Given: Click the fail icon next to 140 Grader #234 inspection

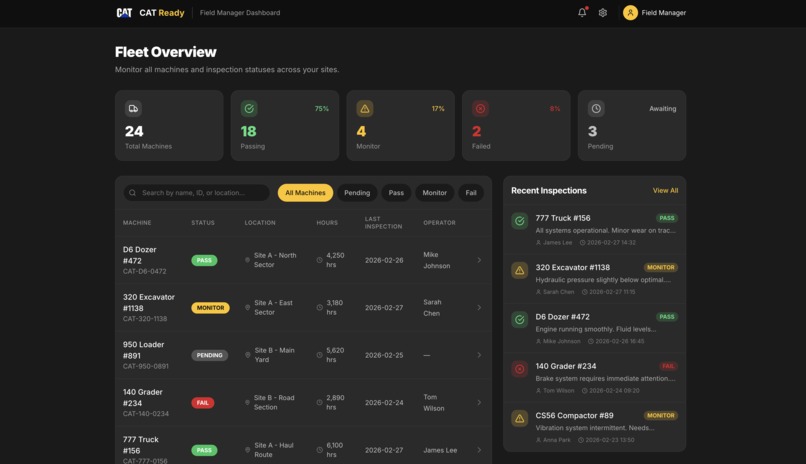Looking at the screenshot, I should 520,369.
